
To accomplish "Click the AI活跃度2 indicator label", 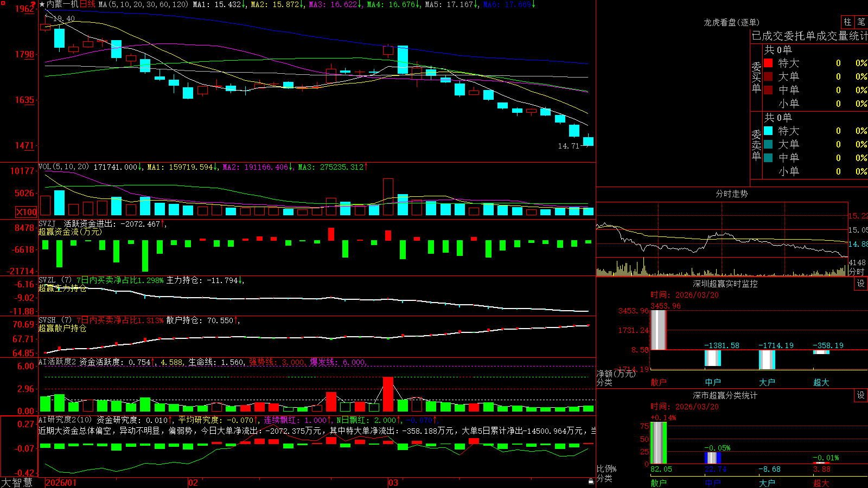I will tap(58, 362).
